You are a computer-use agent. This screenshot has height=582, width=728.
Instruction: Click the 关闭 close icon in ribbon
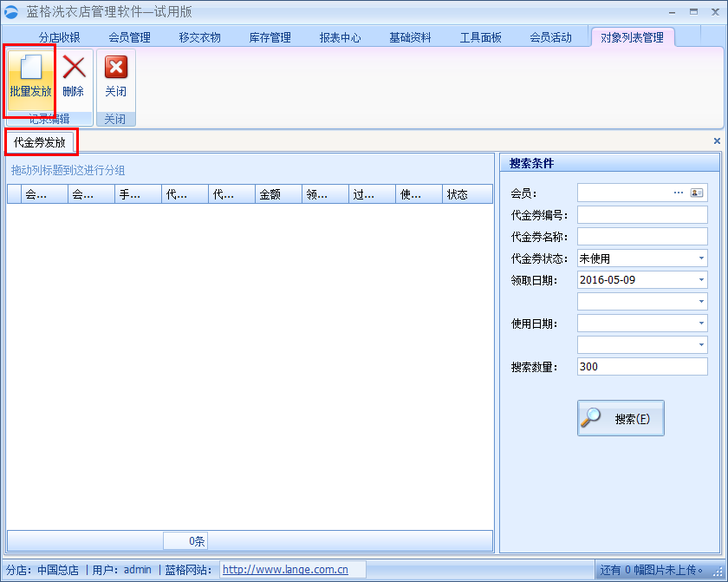point(115,68)
